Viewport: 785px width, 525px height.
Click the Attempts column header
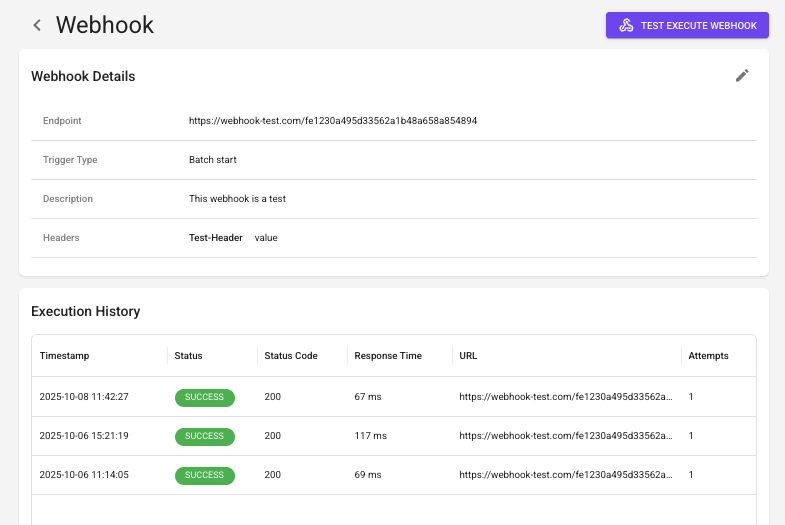coord(708,356)
